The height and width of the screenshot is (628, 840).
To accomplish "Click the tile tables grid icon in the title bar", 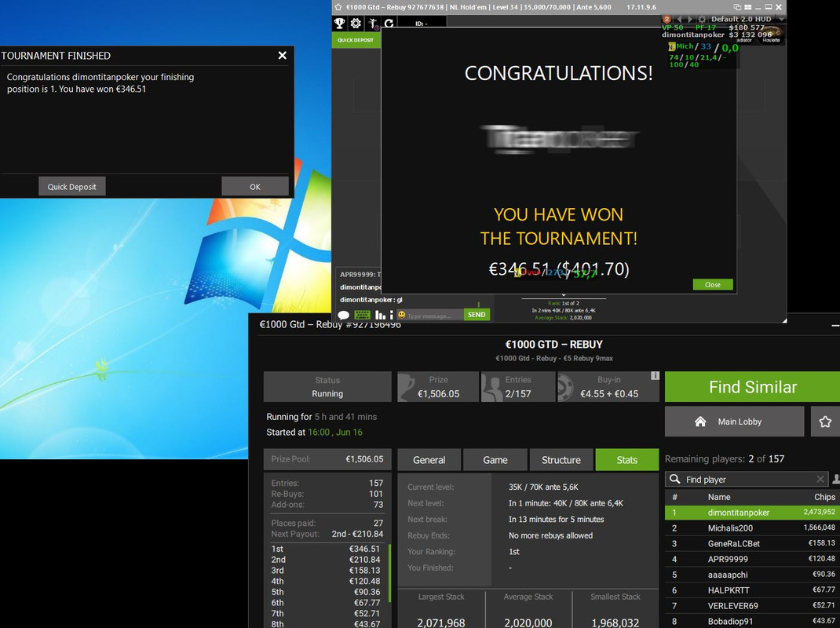I will 748,7.
